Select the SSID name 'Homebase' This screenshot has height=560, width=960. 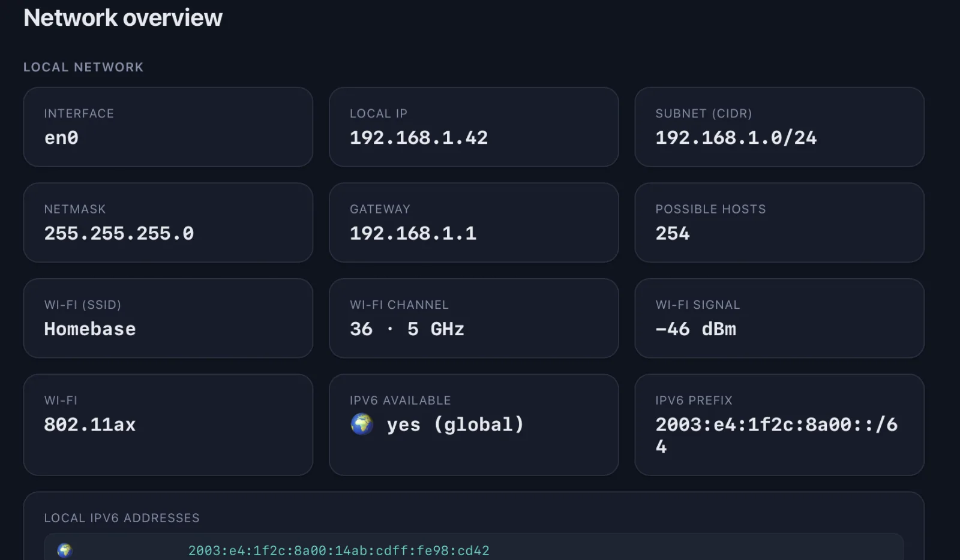(x=90, y=329)
